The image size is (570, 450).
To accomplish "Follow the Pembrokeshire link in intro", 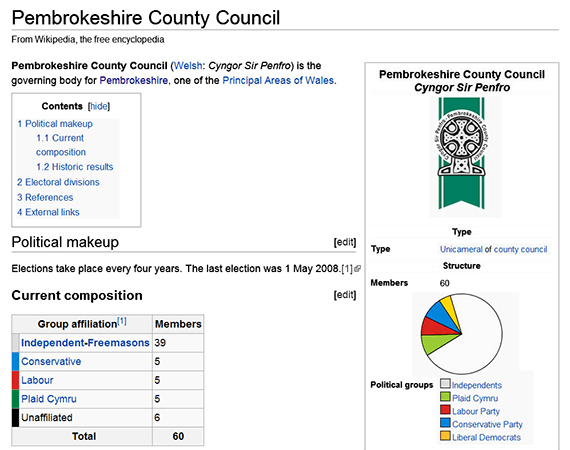I will 134,80.
